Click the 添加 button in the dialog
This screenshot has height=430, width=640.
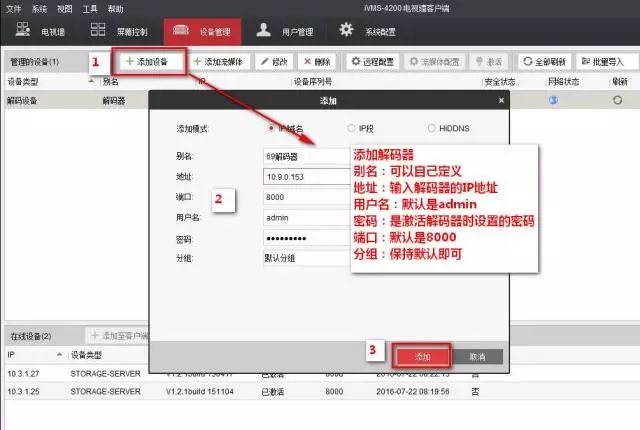pos(422,356)
